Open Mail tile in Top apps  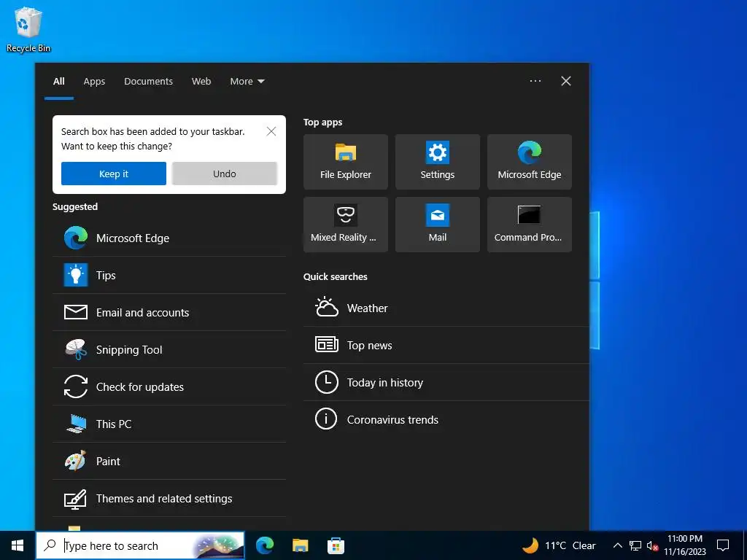pyautogui.click(x=438, y=225)
